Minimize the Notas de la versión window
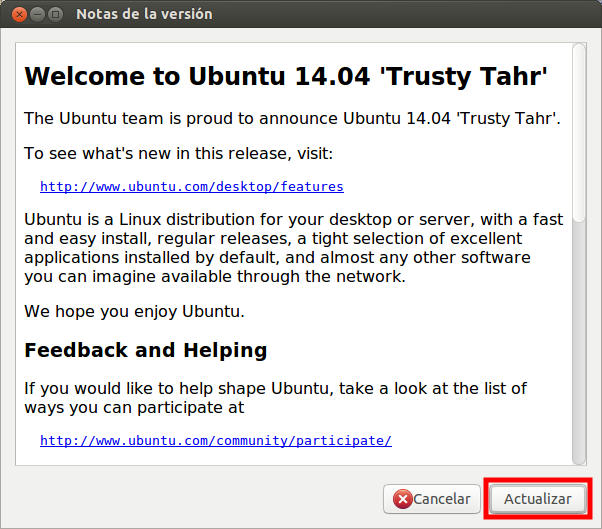 (37, 14)
